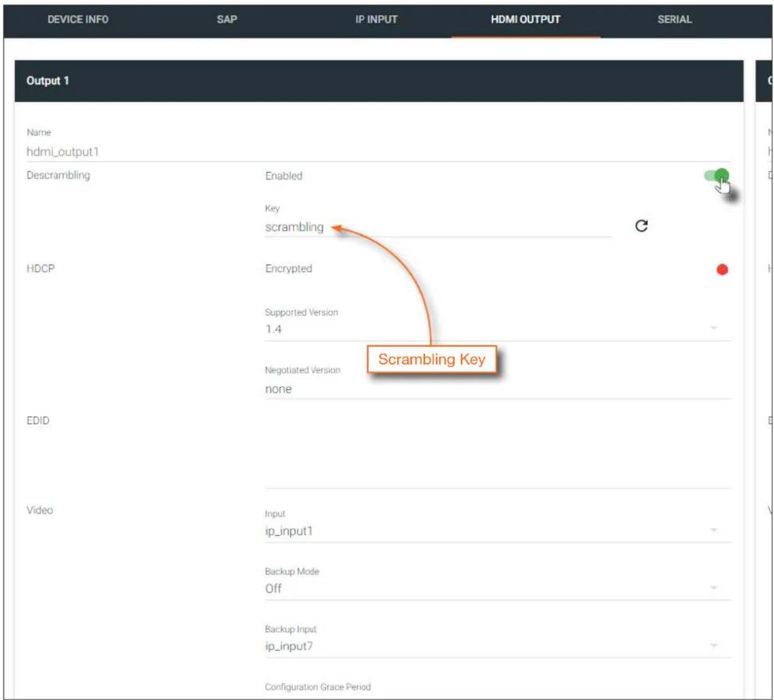Click the Descrambling label

[58, 175]
